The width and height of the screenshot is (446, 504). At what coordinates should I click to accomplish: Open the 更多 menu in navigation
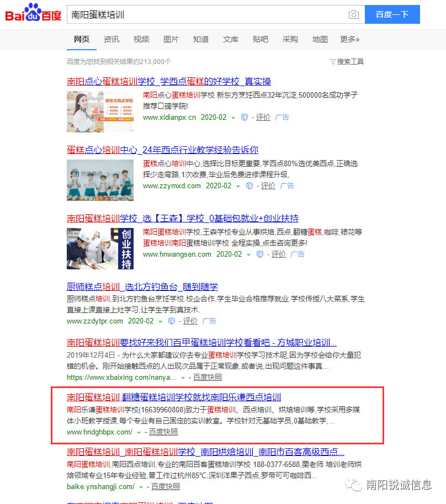point(349,39)
